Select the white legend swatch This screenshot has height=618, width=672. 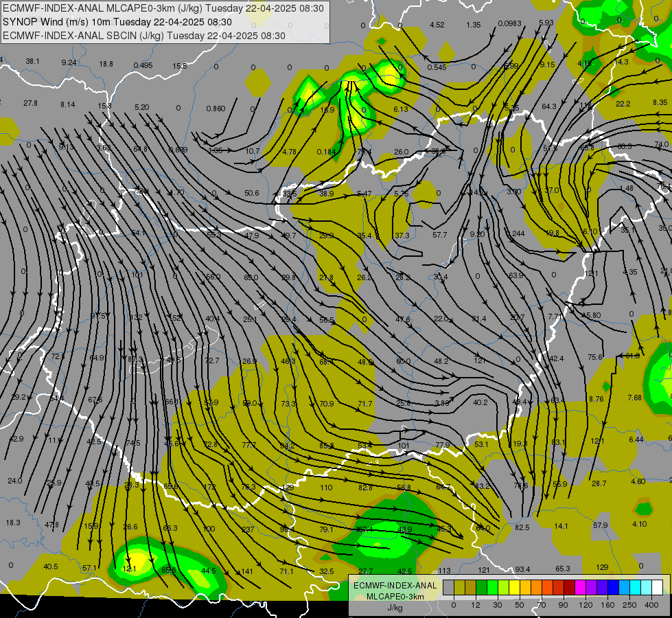[x=658, y=587]
